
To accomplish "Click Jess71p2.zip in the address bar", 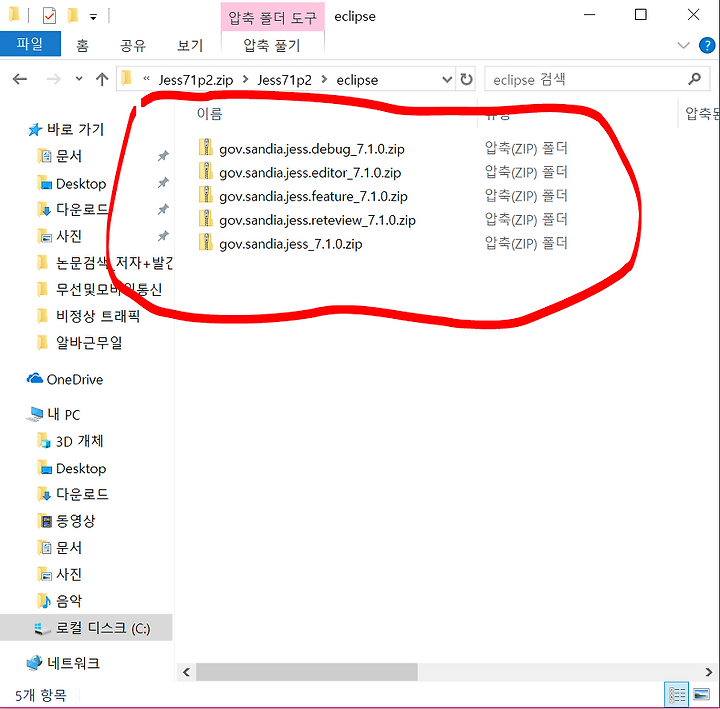I will coord(196,80).
